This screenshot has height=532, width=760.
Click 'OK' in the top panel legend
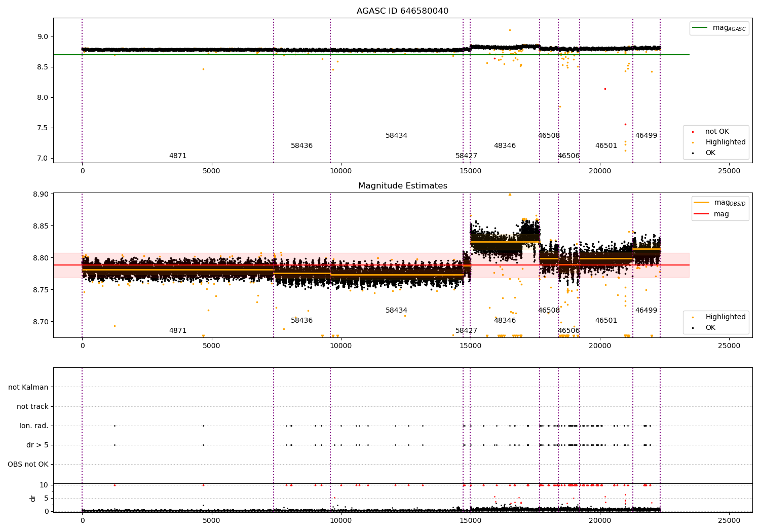[710, 153]
